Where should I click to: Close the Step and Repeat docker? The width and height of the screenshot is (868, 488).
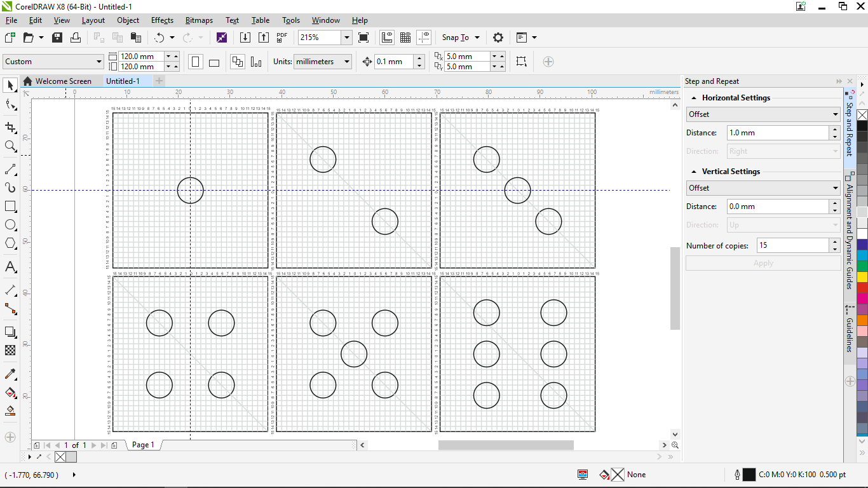tap(850, 81)
